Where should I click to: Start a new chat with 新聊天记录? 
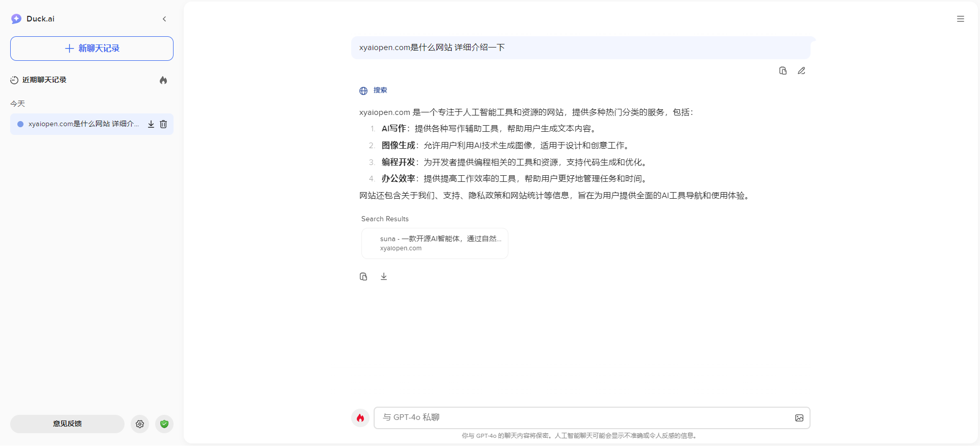click(x=92, y=49)
